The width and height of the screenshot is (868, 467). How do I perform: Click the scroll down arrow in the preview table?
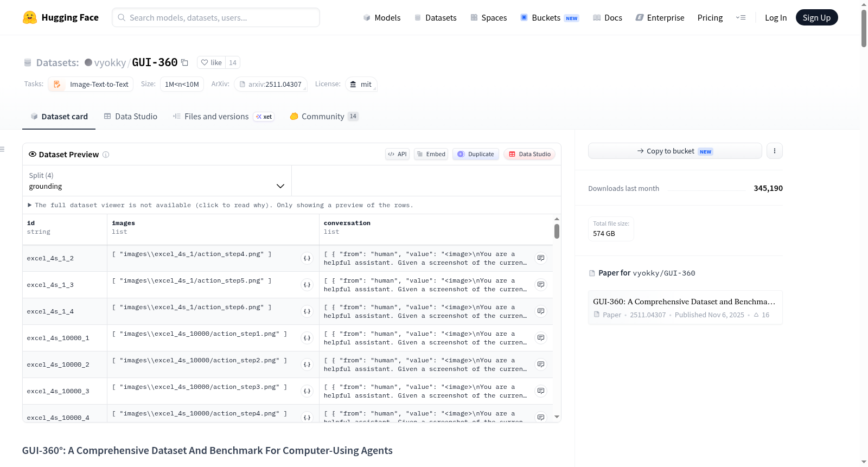coord(557,417)
